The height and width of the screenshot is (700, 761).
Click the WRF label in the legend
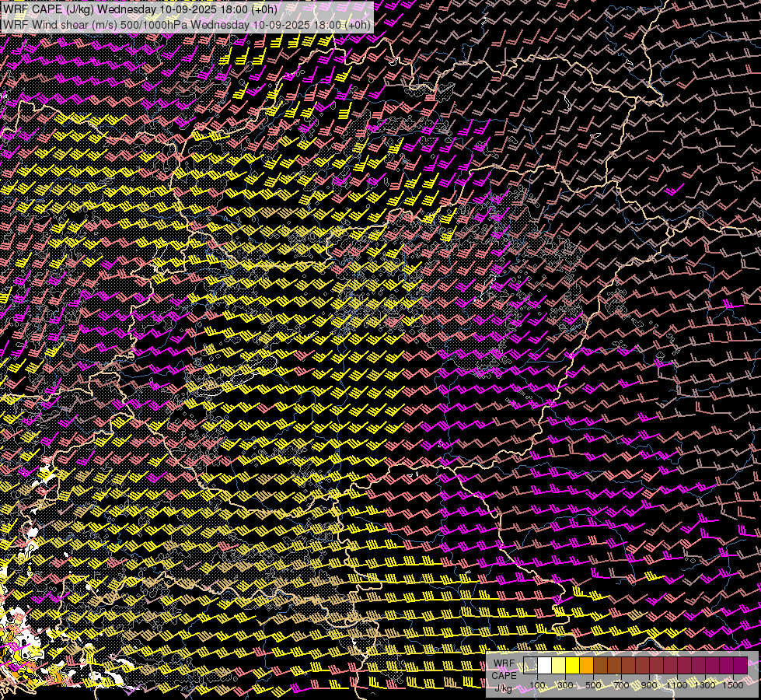504,663
